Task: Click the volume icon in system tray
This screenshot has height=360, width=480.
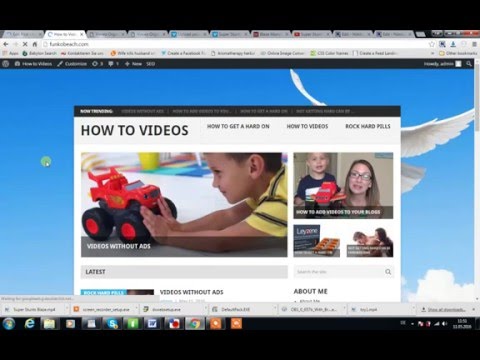Action: [x=444, y=324]
